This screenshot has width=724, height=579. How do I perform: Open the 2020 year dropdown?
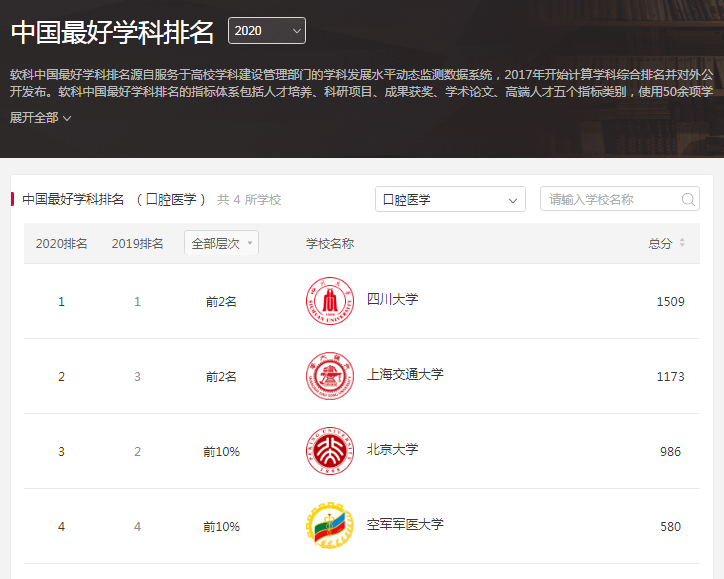[x=267, y=30]
